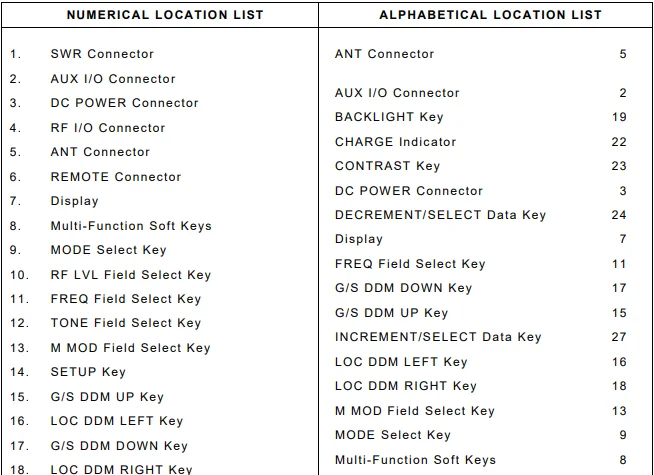Select SWR Connector in the numerical list

(x=102, y=54)
